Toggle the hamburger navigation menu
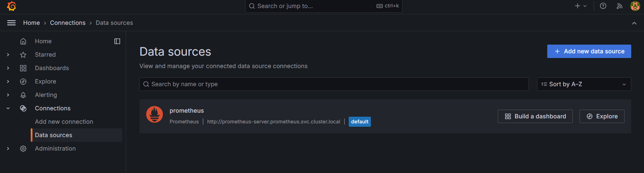The height and width of the screenshot is (173, 644). [11, 23]
